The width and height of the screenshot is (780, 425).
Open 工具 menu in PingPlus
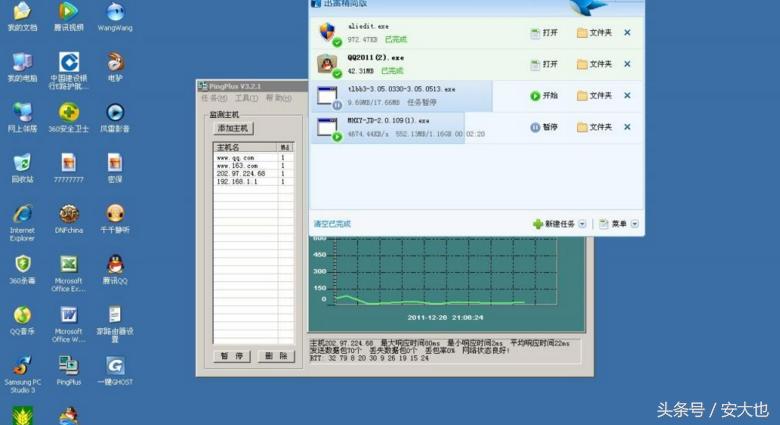pyautogui.click(x=246, y=98)
